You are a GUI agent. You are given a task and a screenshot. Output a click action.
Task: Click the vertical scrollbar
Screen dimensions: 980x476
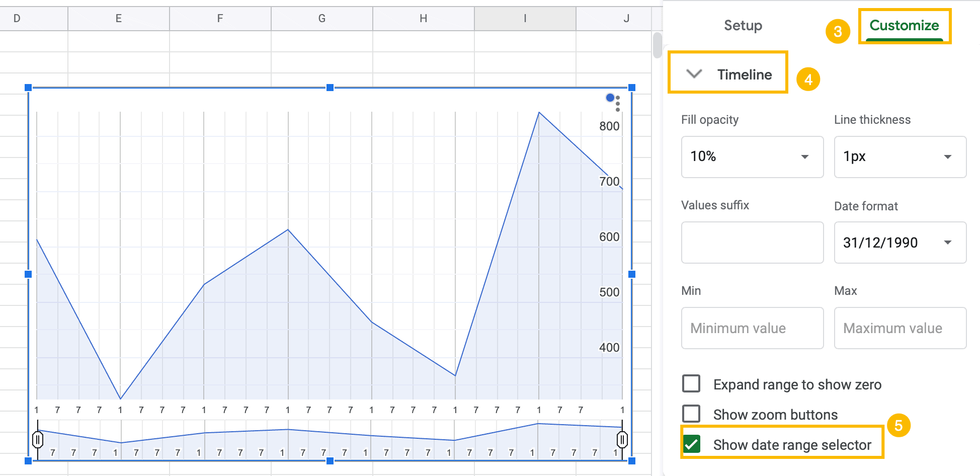tap(657, 45)
